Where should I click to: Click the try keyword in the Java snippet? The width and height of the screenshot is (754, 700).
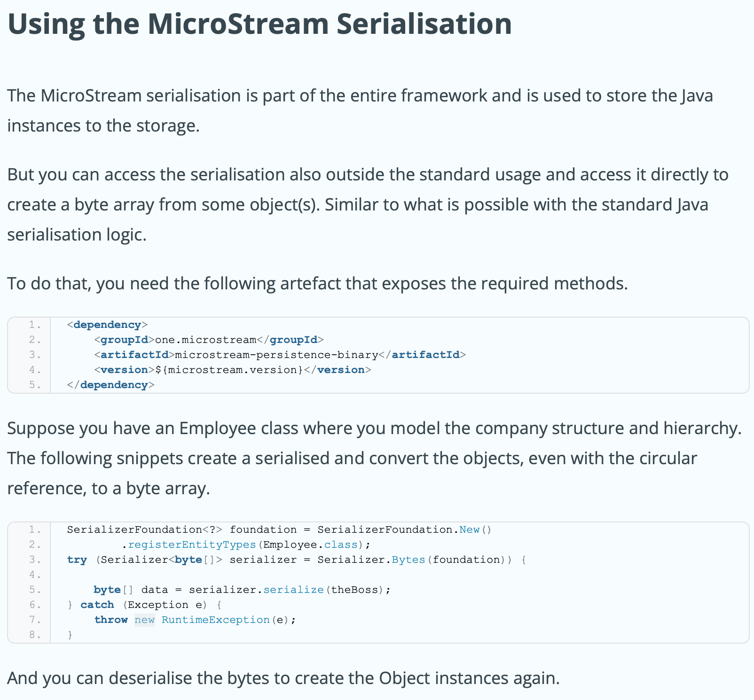[x=77, y=560]
